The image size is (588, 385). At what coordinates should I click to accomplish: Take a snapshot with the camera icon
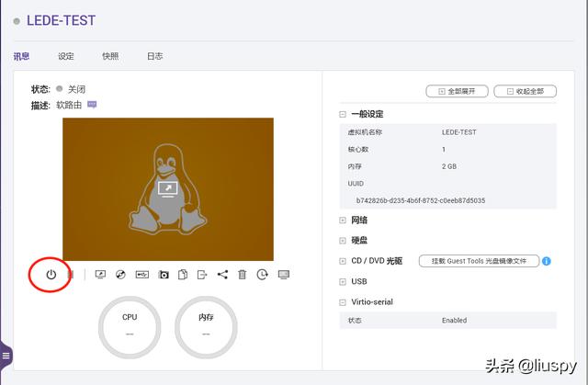pyautogui.click(x=164, y=275)
